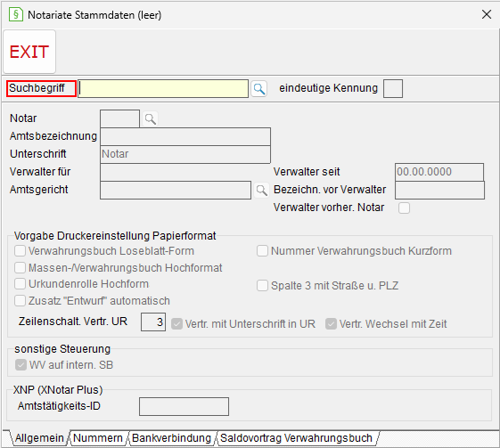This screenshot has height=448, width=500.
Task: Click the Amtsgericht input field
Action: tap(176, 191)
